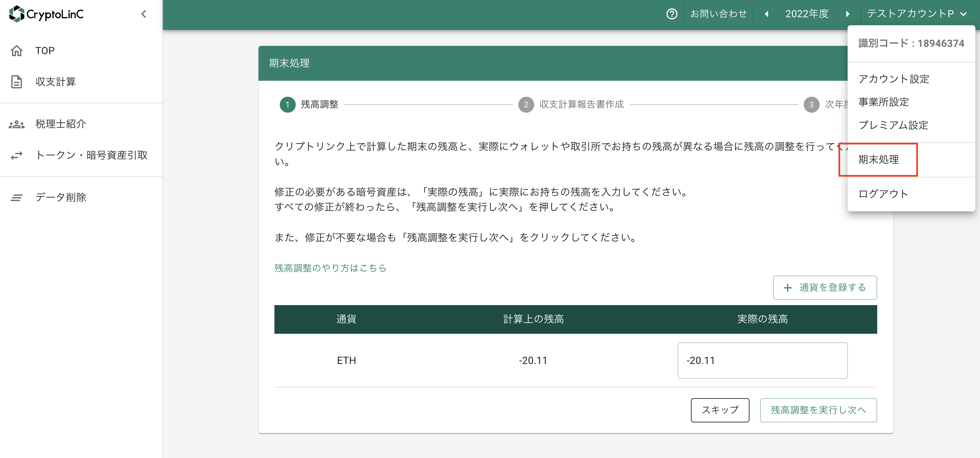Open the help question-mark icon
Image resolution: width=980 pixels, height=458 pixels.
672,14
